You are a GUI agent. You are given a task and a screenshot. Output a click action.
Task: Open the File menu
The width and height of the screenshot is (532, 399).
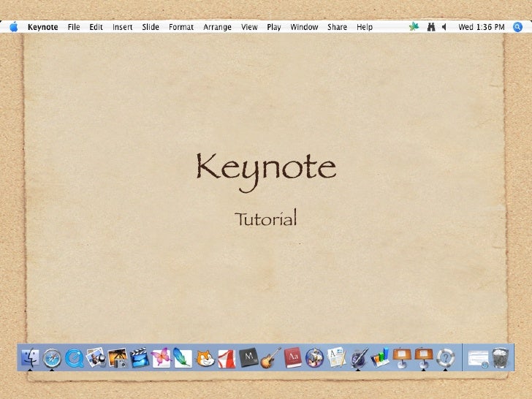(74, 27)
